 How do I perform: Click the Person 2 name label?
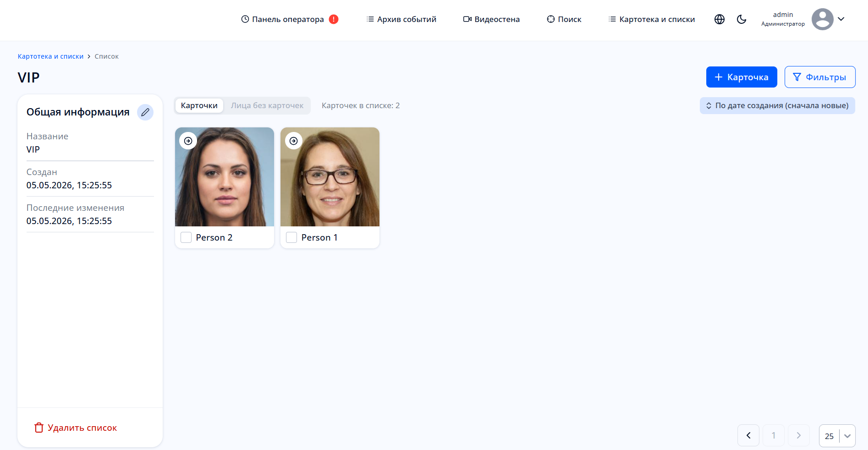click(x=214, y=237)
